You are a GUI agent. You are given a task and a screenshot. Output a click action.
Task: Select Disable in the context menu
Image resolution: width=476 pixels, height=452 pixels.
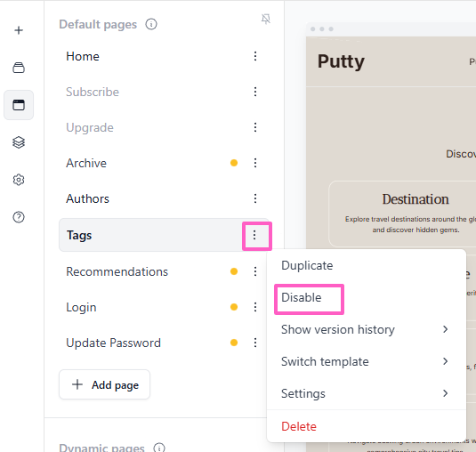point(301,297)
